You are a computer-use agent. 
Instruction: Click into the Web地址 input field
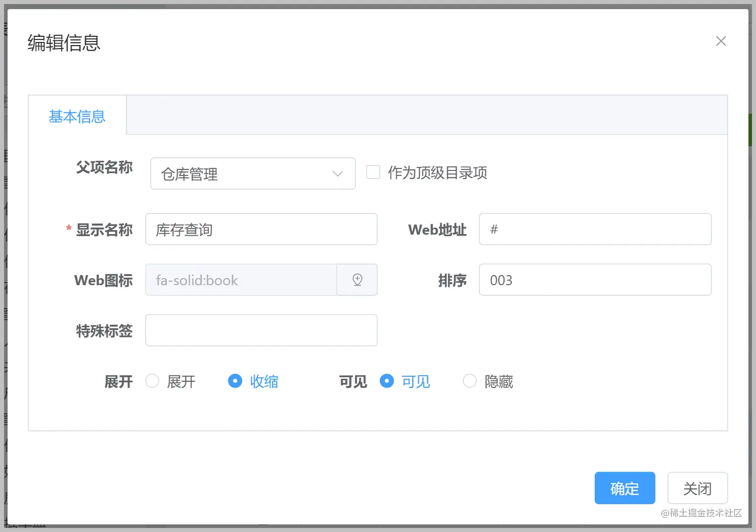595,229
